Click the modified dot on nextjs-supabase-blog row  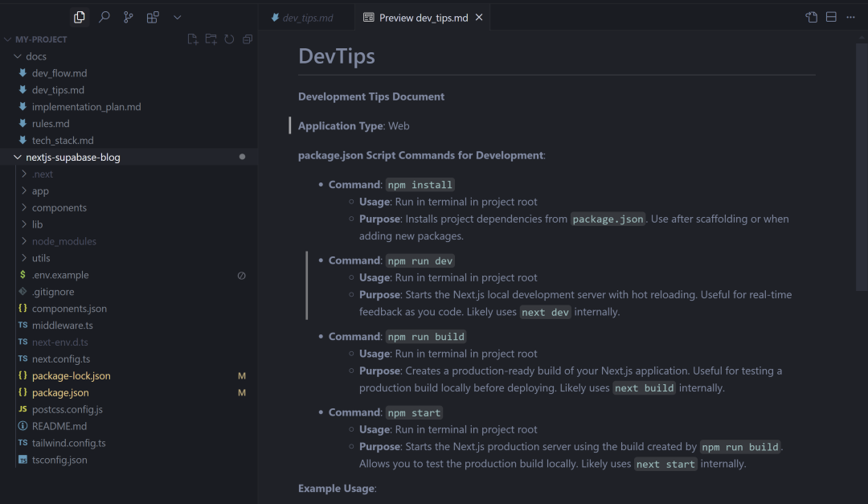click(242, 157)
